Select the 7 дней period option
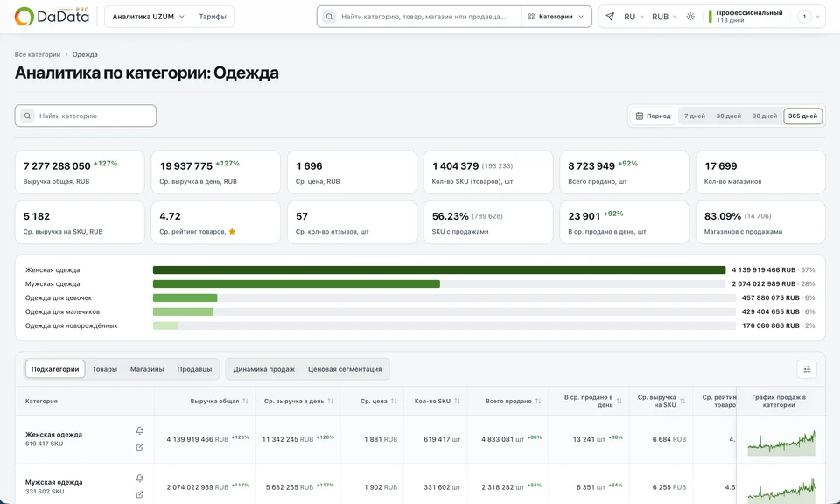 tap(694, 115)
